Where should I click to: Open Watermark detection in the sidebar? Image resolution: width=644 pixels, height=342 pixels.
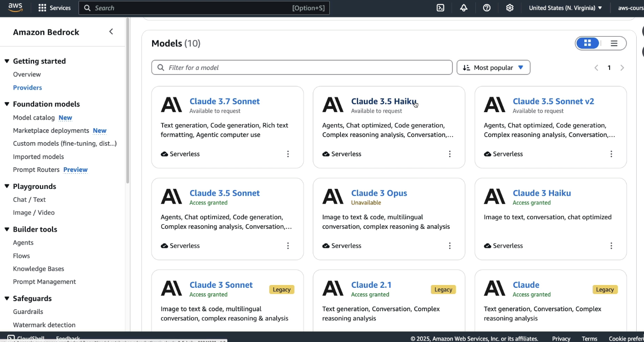(x=44, y=325)
